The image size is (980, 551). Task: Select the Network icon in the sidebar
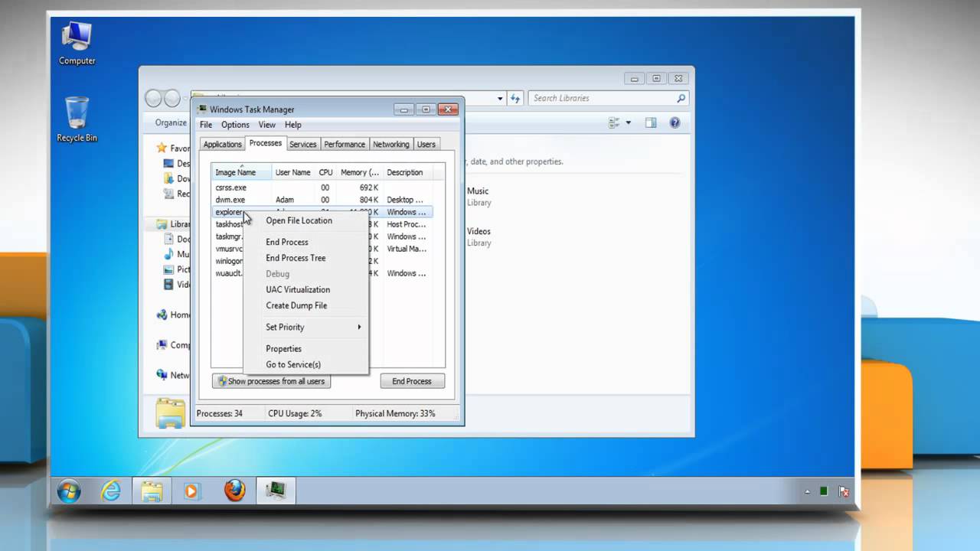pyautogui.click(x=162, y=375)
